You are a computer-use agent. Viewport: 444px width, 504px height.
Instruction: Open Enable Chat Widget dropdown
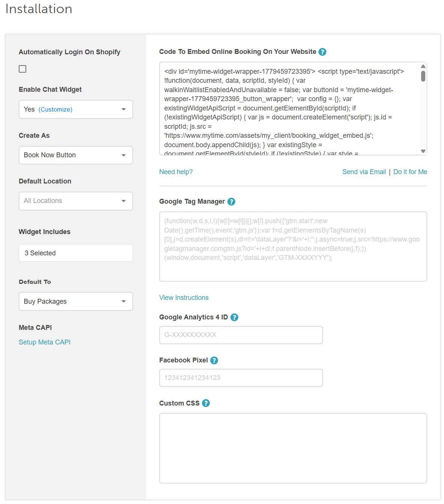pyautogui.click(x=76, y=109)
